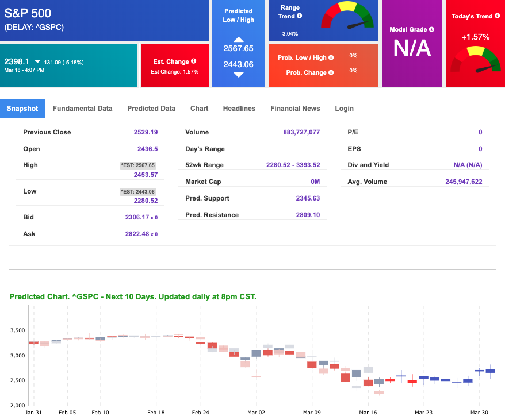This screenshot has height=420, width=505.
Task: Click the predicted low value 2443.06
Action: [x=238, y=65]
